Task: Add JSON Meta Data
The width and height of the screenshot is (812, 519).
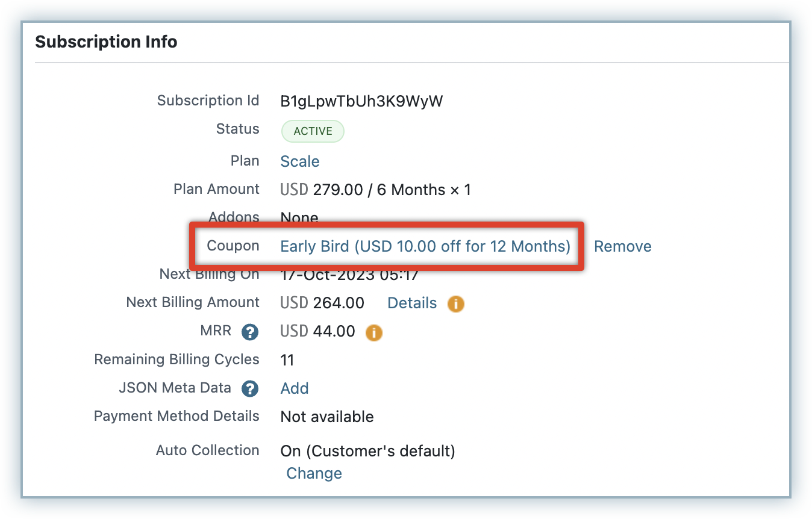Action: (x=295, y=388)
